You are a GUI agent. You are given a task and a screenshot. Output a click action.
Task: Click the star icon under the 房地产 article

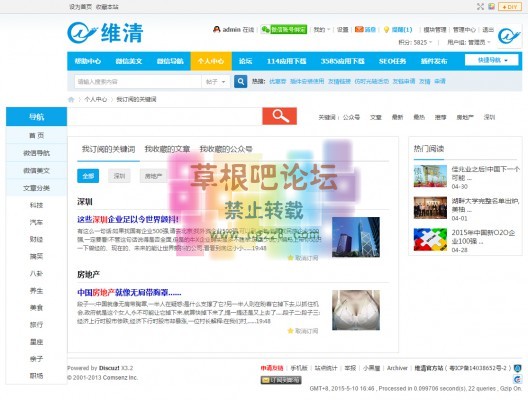(290, 331)
